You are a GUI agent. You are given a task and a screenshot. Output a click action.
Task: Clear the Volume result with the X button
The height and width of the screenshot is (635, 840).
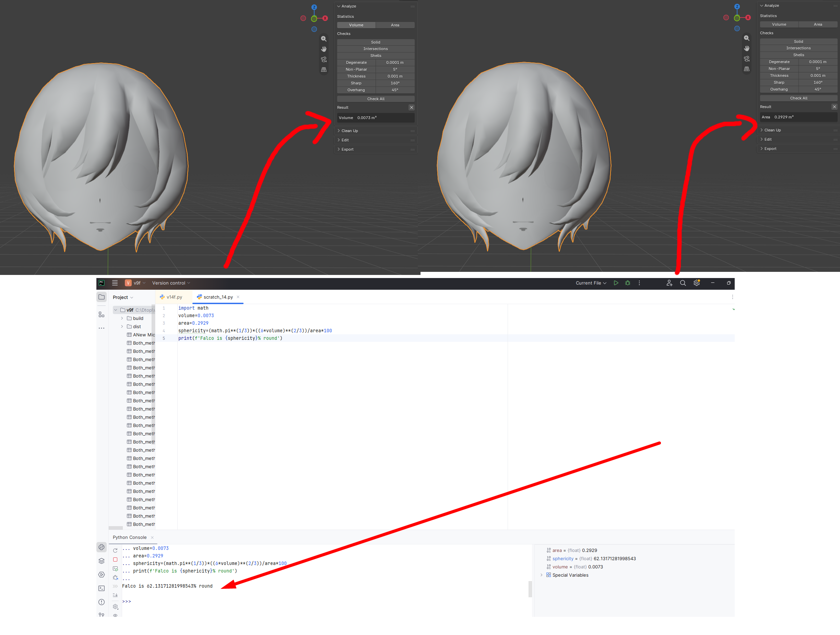(x=411, y=107)
